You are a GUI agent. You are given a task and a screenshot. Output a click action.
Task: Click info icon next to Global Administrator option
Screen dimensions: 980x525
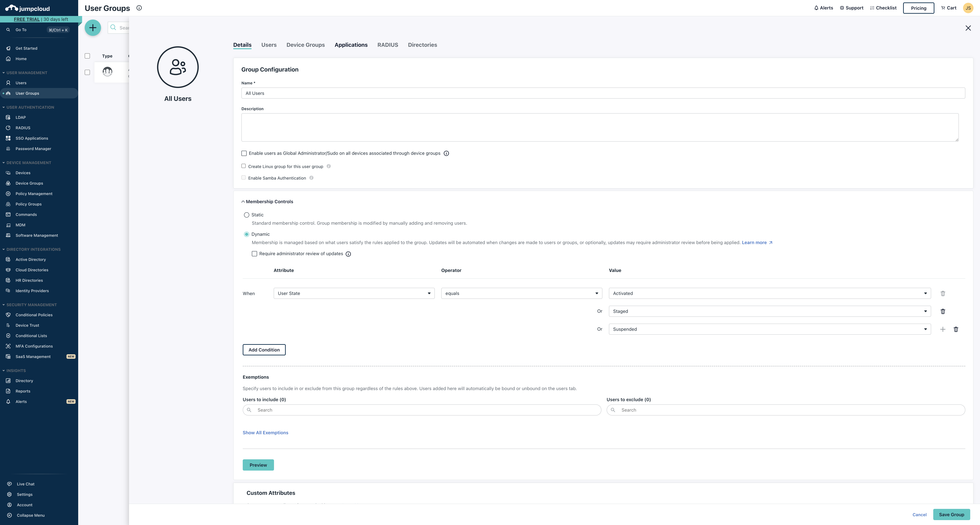pyautogui.click(x=446, y=153)
